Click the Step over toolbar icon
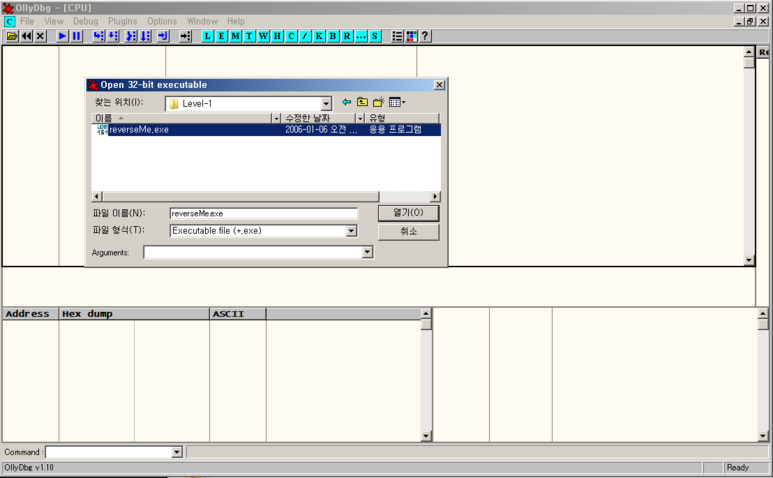Screen dimensions: 773x478 tap(113, 36)
